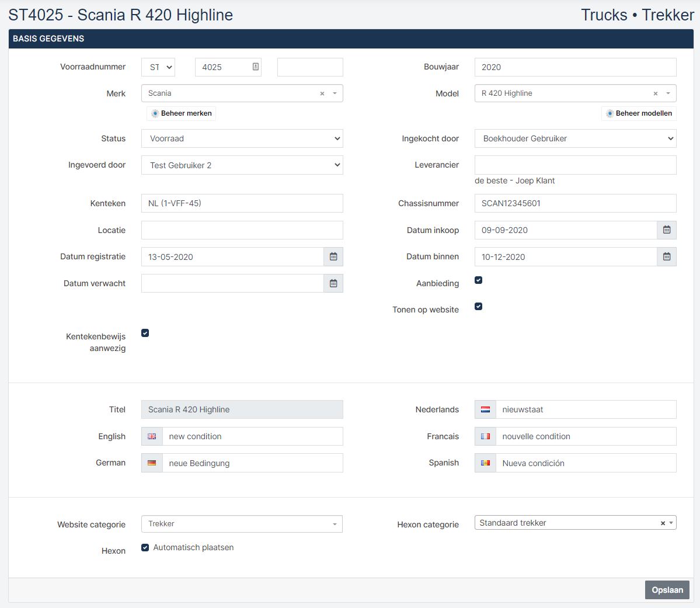Click the Locatie input field
700x608 pixels.
pos(242,230)
